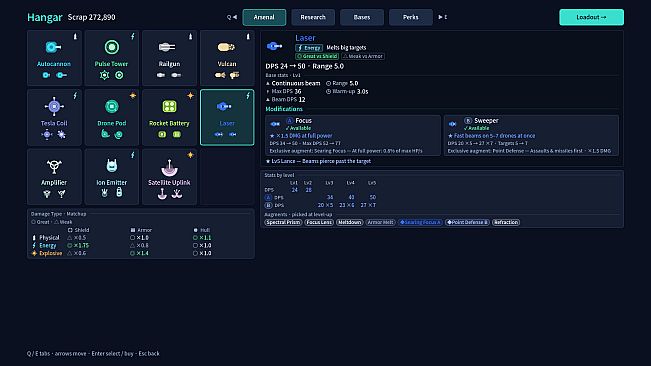
Task: Click the left mod icon under Tesla Coil
Action: pos(46,134)
